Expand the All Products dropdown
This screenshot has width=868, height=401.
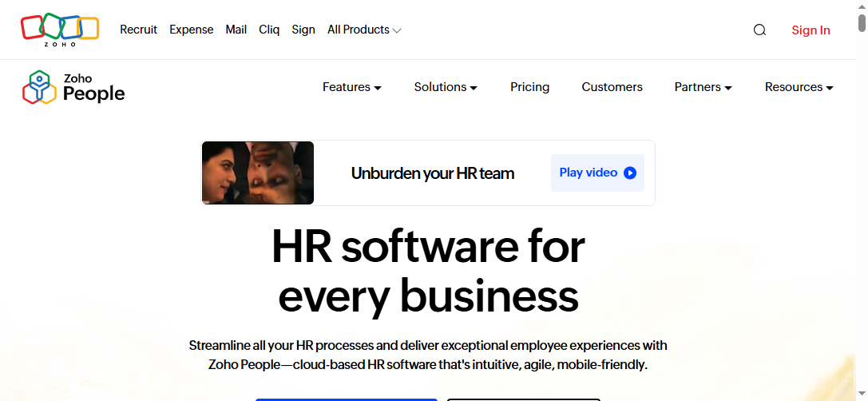point(364,30)
